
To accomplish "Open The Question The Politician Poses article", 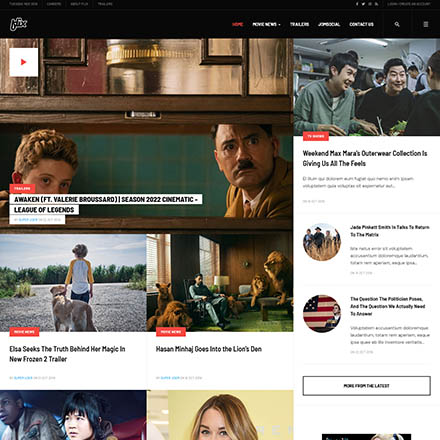I will [387, 306].
